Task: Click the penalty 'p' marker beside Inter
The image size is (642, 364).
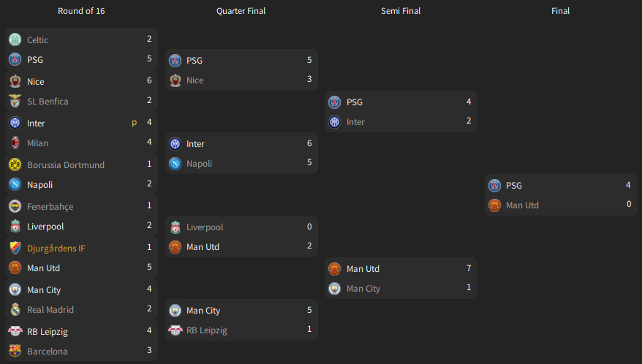Action: [x=135, y=123]
